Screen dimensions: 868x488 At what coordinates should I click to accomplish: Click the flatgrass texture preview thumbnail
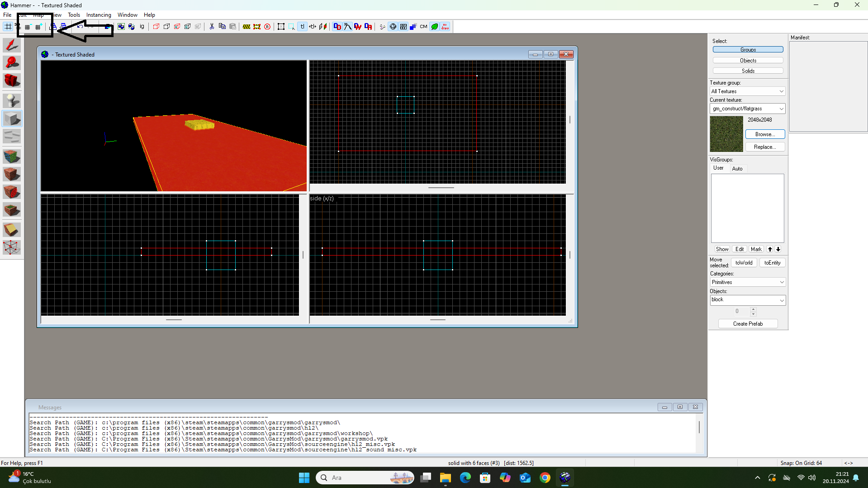pos(726,134)
